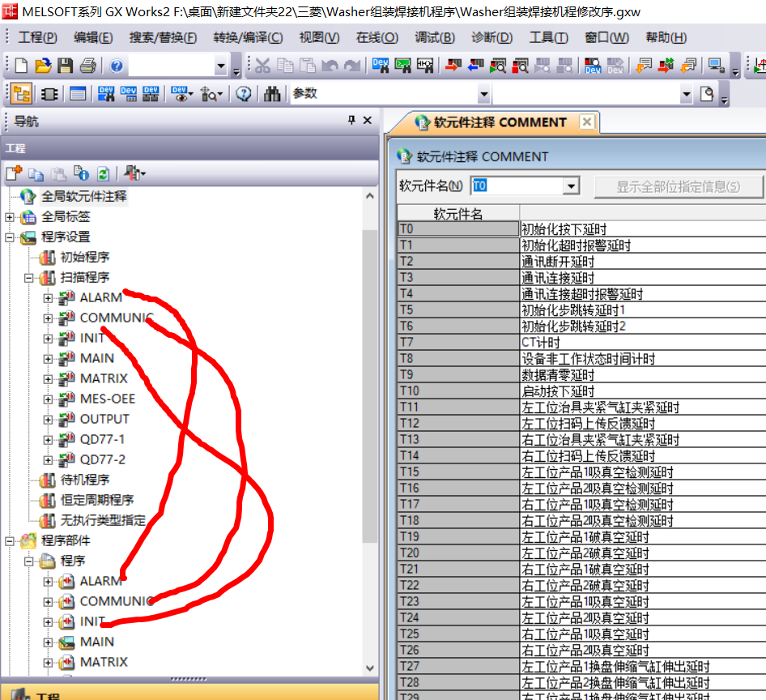
Task: Expand the 全局标签 tree node
Action: (x=10, y=217)
